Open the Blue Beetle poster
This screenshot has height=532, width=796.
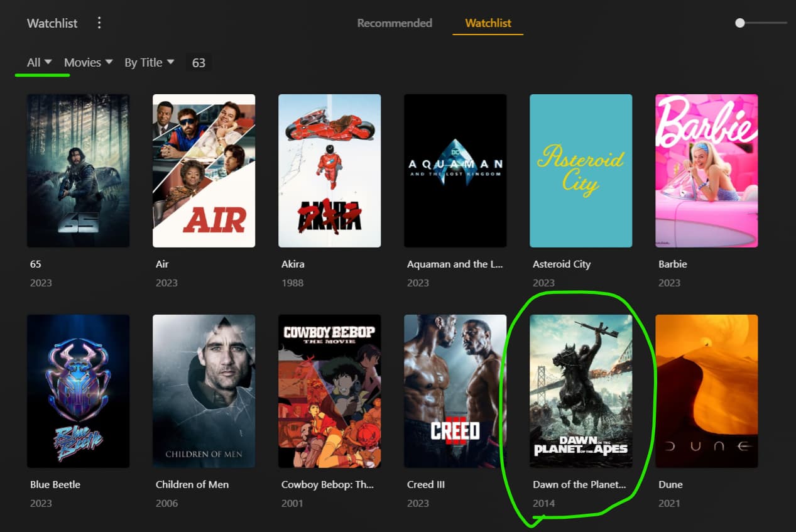(x=79, y=391)
